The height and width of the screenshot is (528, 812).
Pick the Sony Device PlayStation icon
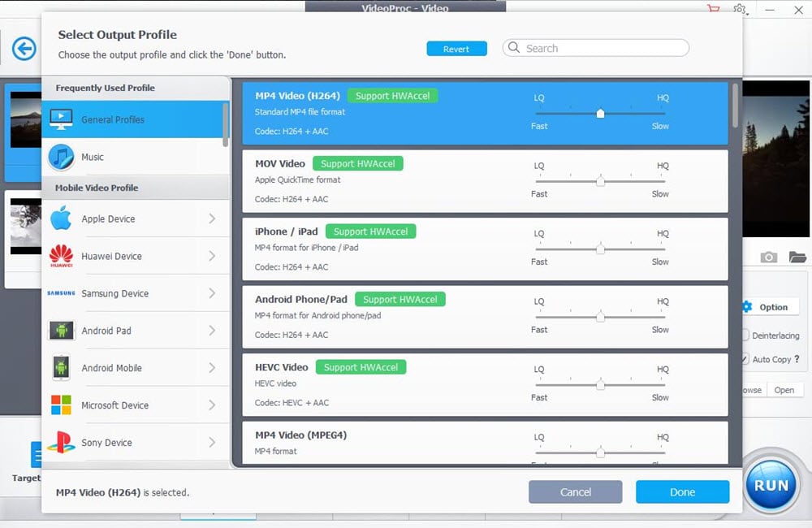click(62, 443)
